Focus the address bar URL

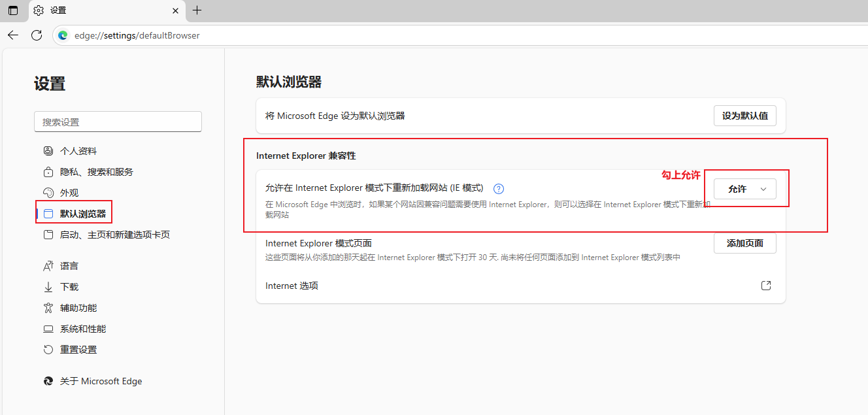(x=137, y=35)
